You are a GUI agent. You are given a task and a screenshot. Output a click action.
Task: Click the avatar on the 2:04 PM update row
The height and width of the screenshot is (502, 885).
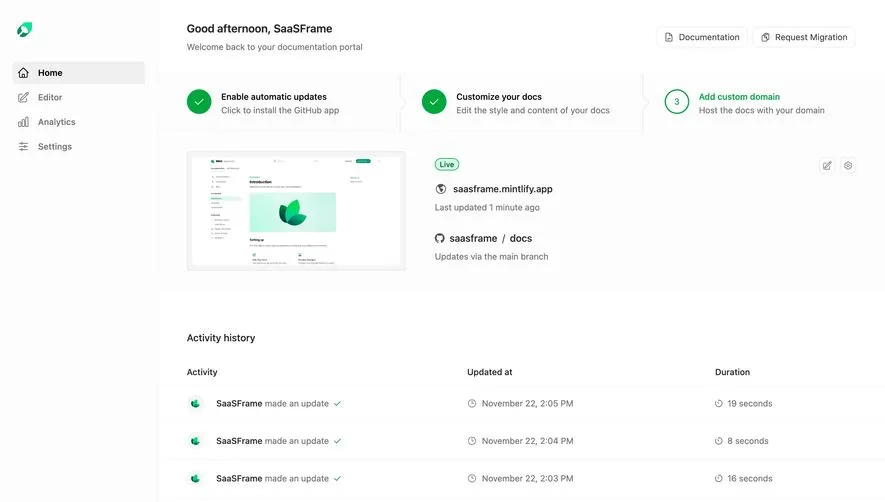point(195,441)
